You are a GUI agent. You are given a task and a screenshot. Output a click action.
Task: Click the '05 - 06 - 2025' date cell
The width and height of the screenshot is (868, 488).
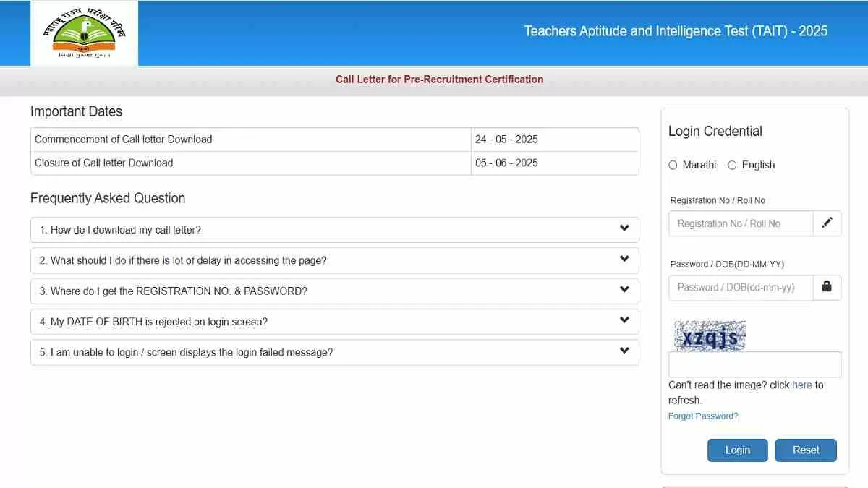coord(555,163)
